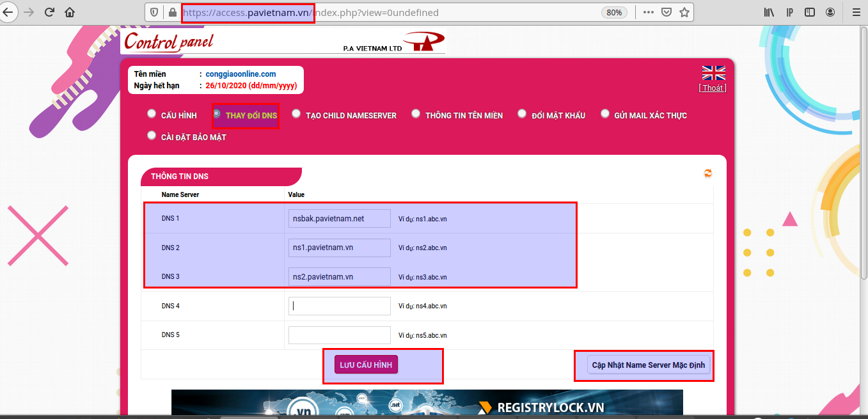
Task: Toggle the sidebar view icon
Action: coord(810,12)
